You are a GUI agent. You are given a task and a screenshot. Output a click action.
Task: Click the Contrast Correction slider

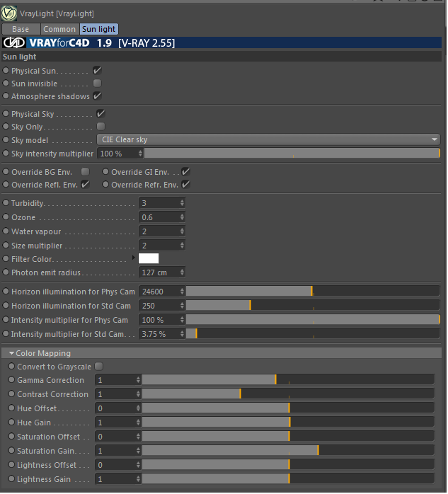click(288, 394)
